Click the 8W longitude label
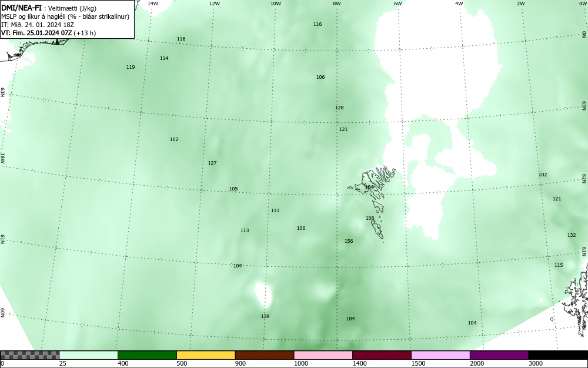The width and height of the screenshot is (588, 368). 337,4
